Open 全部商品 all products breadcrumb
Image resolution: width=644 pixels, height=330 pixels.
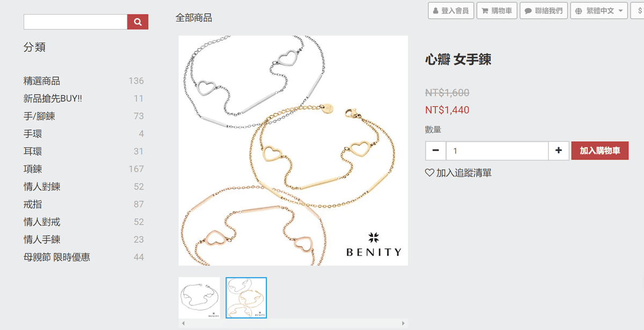[x=194, y=18]
